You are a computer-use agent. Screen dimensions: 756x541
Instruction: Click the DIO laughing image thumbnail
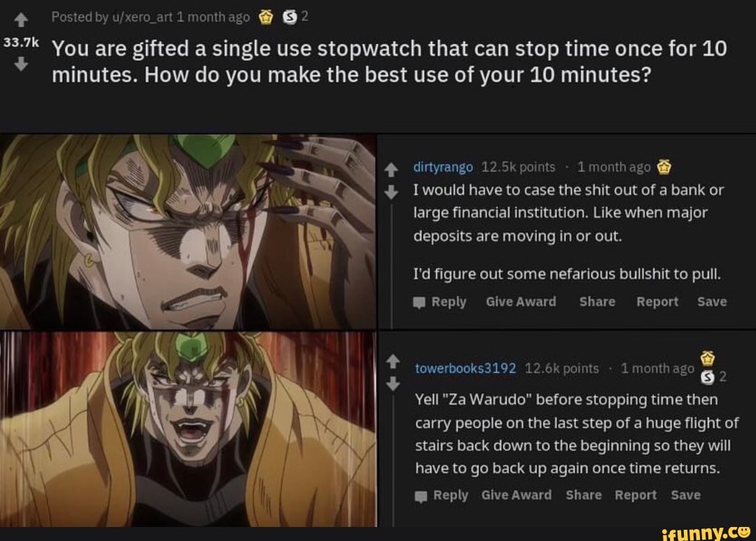coord(188,429)
